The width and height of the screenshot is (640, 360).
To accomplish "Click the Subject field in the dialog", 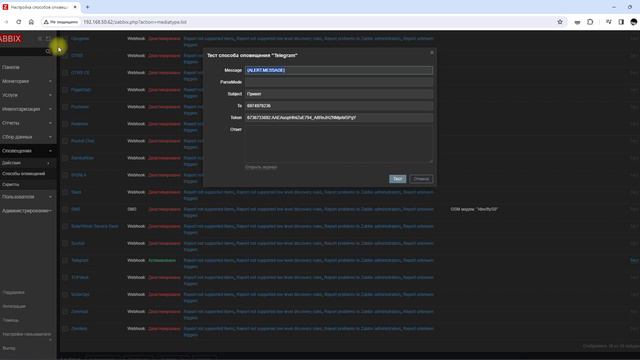I will click(x=339, y=94).
